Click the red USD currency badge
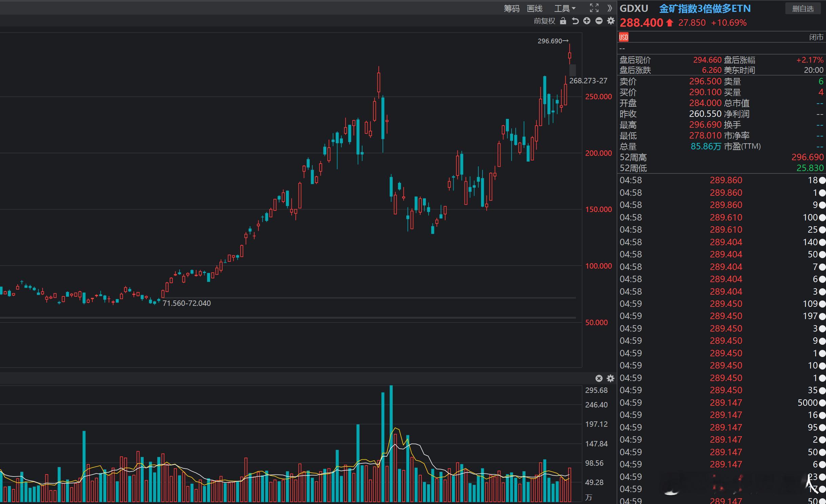 [x=623, y=37]
